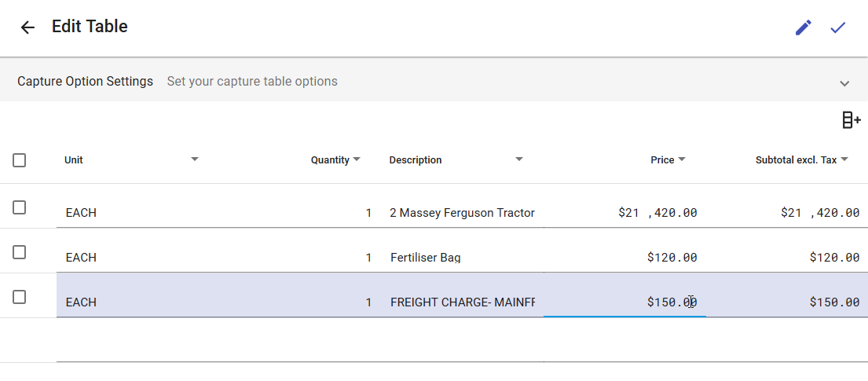The width and height of the screenshot is (868, 381).
Task: Select the Massey Ferguson Tractor row checkbox
Action: [x=20, y=207]
